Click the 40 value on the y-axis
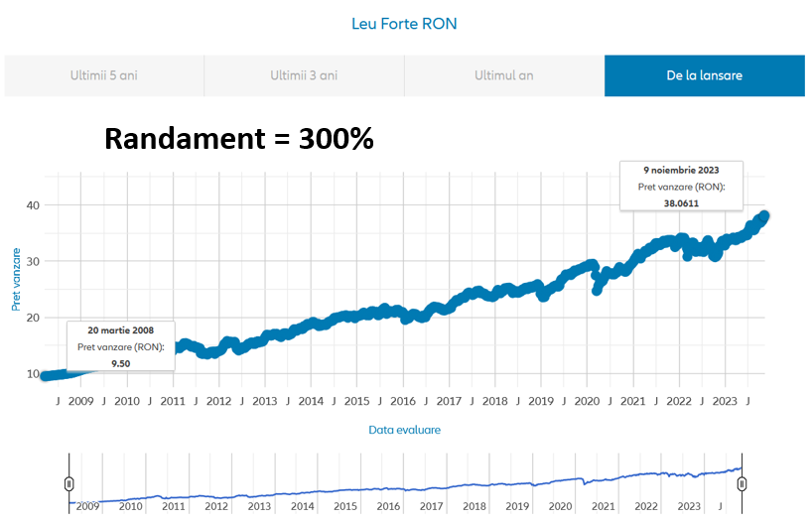The width and height of the screenshot is (812, 523). [x=33, y=205]
